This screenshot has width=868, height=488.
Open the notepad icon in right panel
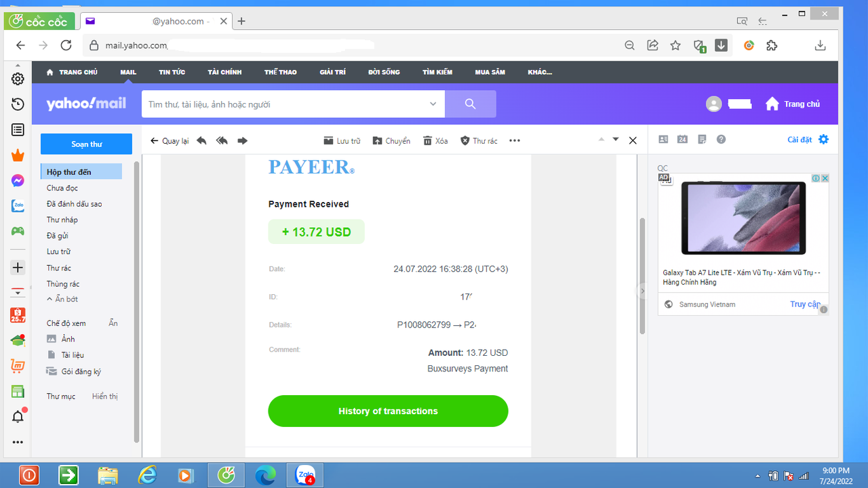[702, 139]
